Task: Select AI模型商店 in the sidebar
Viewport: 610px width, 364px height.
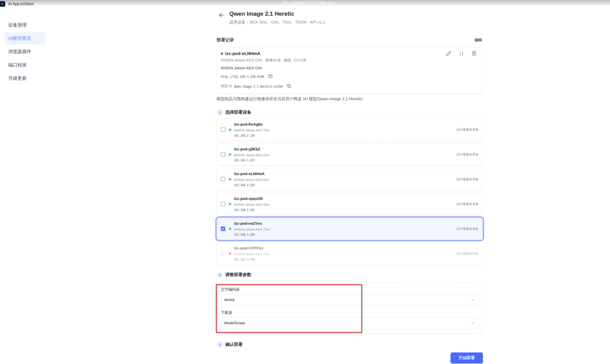Action: click(x=25, y=38)
